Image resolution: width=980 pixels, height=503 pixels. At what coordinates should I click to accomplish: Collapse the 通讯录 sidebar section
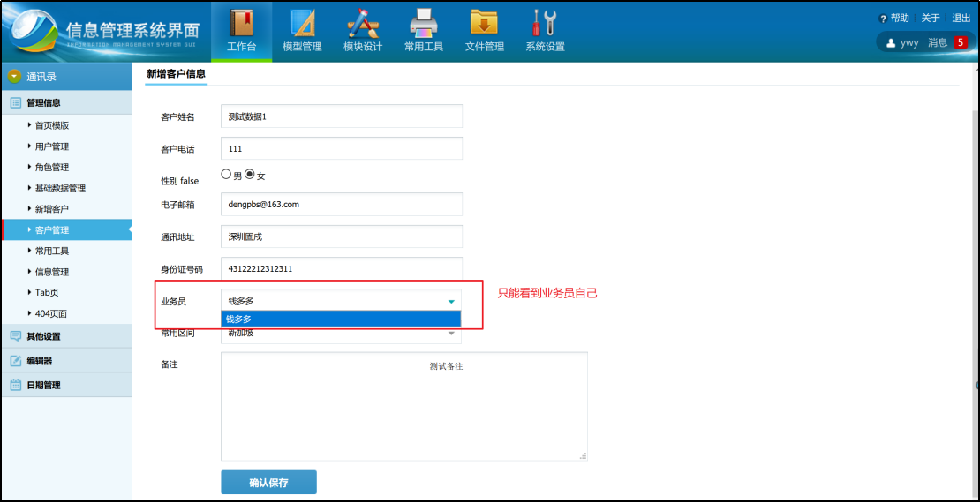(x=66, y=77)
